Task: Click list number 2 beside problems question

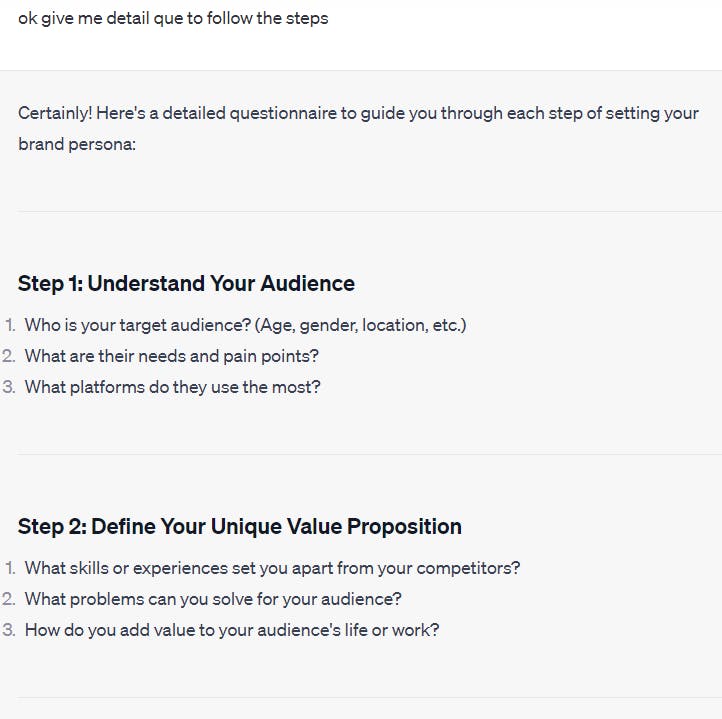Action: click(9, 599)
